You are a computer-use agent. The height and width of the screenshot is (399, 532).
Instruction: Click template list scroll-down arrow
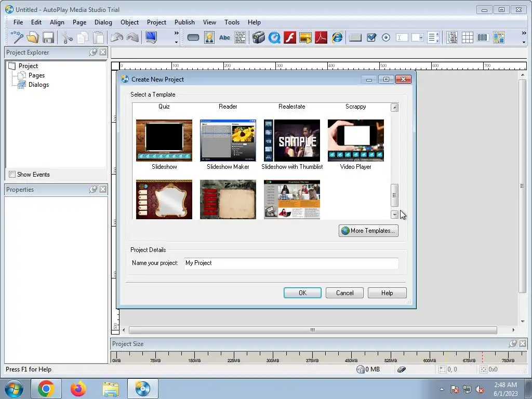394,215
